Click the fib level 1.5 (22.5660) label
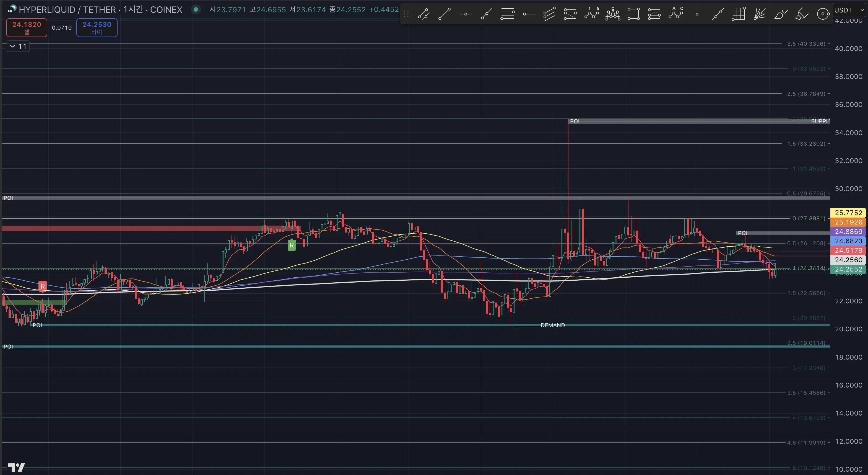The image size is (868, 475). click(x=806, y=293)
